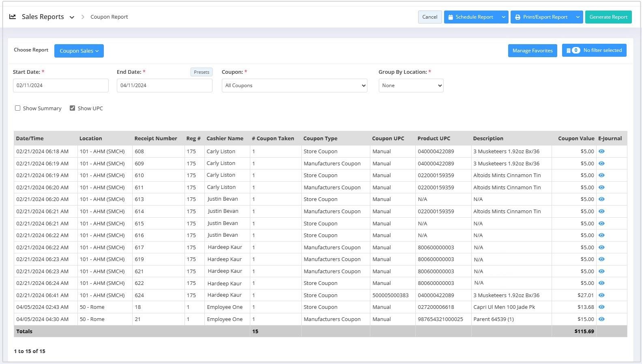Open E-Journal eye icon for receipt 21

coord(601,319)
